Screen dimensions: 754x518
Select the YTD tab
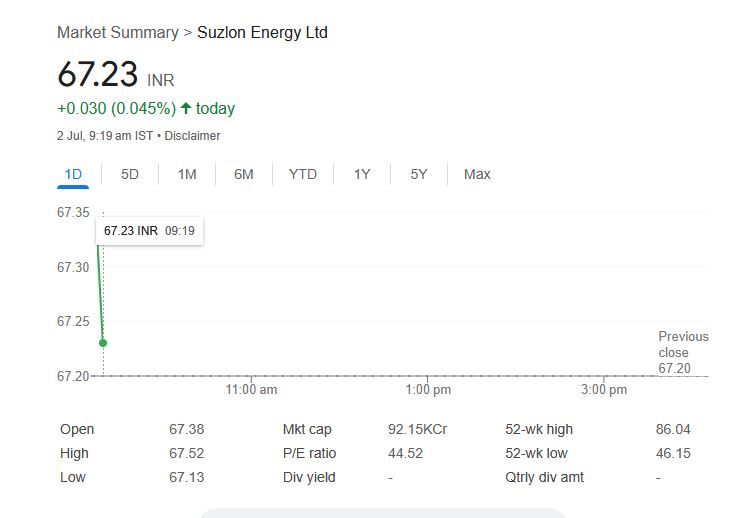[303, 174]
